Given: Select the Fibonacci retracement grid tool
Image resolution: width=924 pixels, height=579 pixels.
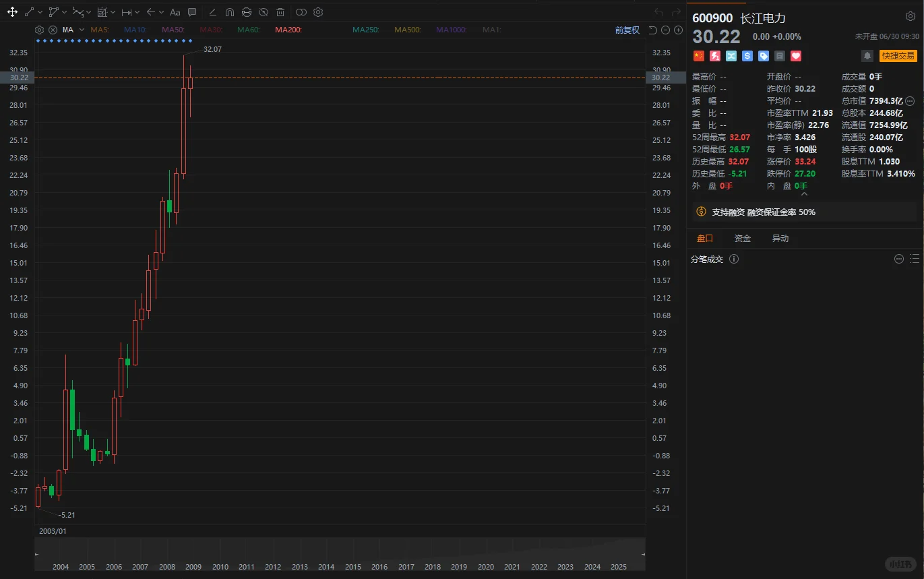Looking at the screenshot, I should point(102,12).
